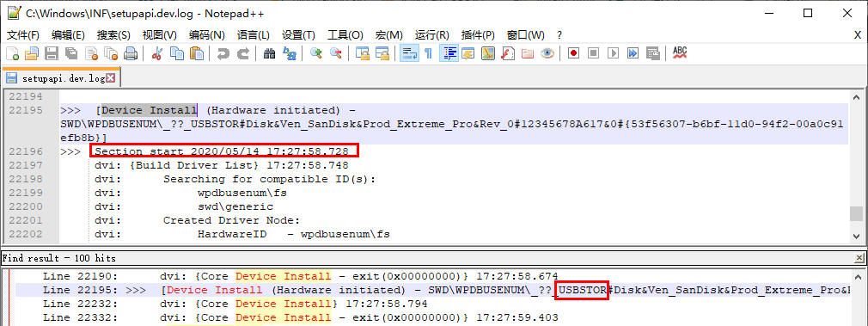Close the Find result panel

point(859,258)
